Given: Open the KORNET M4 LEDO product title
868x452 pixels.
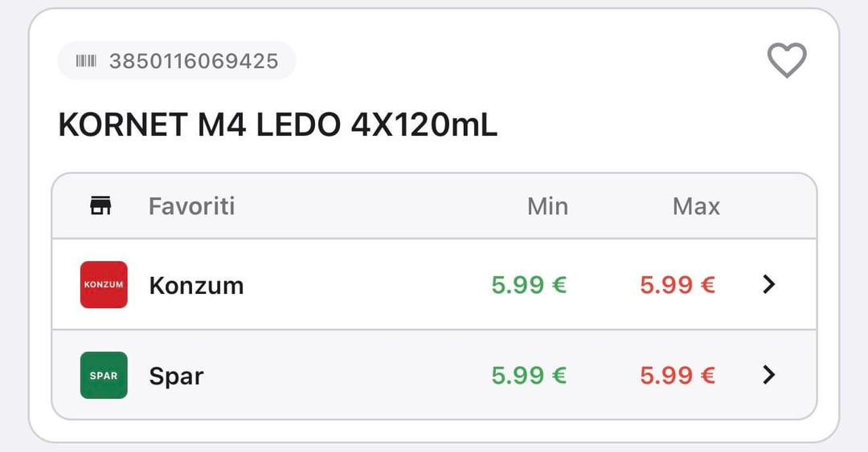Looking at the screenshot, I should (x=278, y=125).
